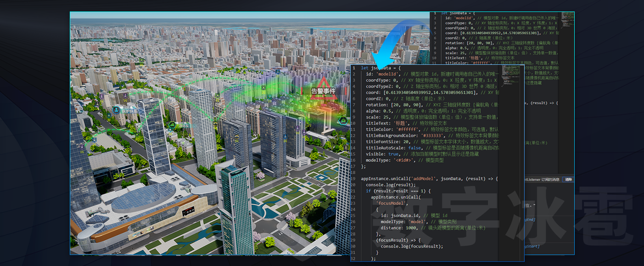Image resolution: width=644 pixels, height=266 pixels.
Task: Click the 'titileAutoScale: false' code line
Action: 399,148
